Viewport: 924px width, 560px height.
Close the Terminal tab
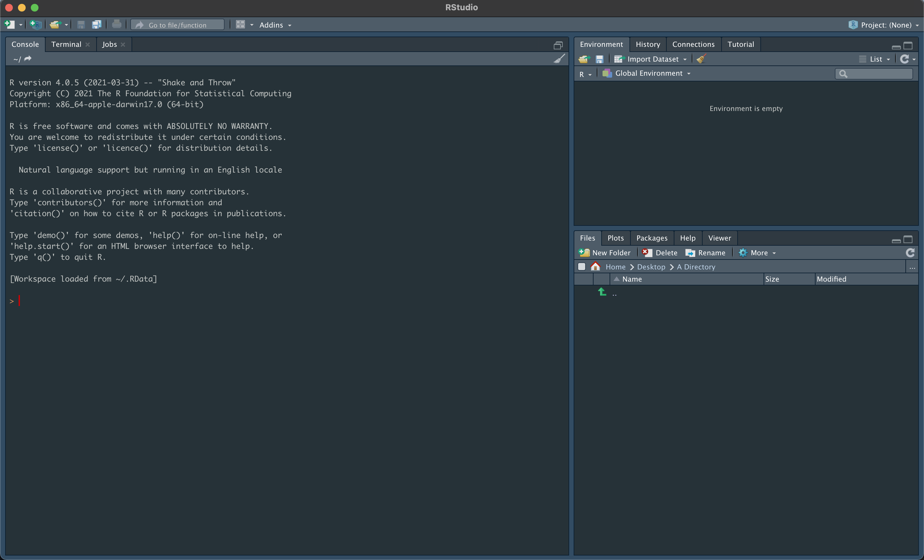tap(88, 45)
